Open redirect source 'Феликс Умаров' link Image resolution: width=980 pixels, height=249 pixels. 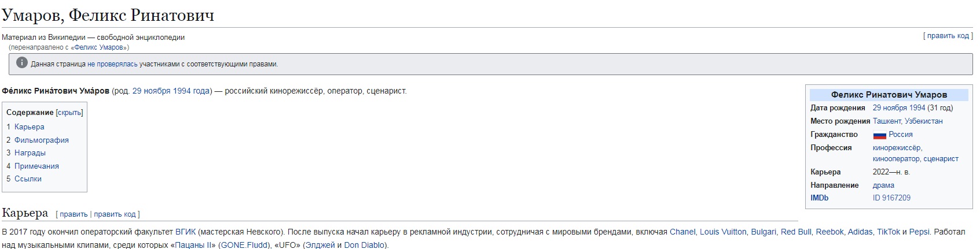(x=98, y=47)
